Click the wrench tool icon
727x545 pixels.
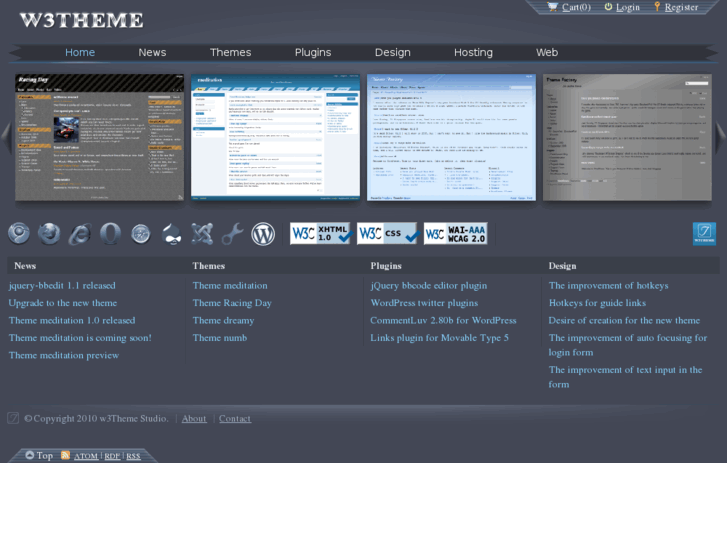(232, 234)
